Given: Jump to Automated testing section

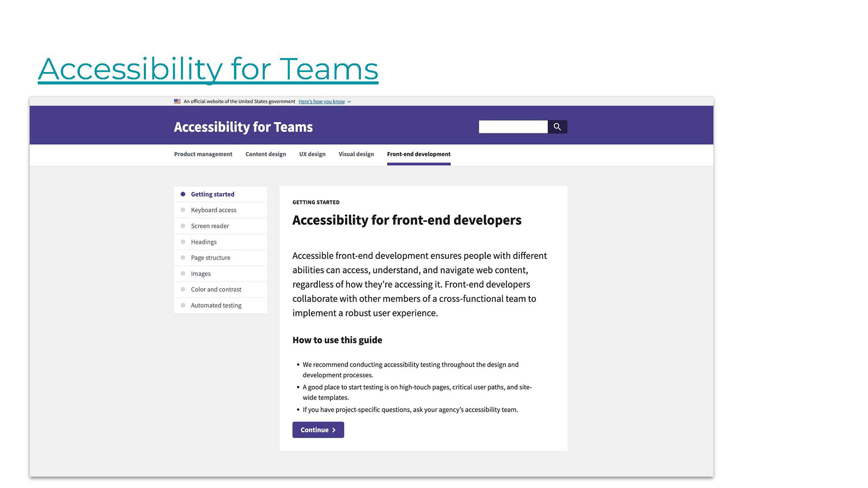Looking at the screenshot, I should point(216,305).
